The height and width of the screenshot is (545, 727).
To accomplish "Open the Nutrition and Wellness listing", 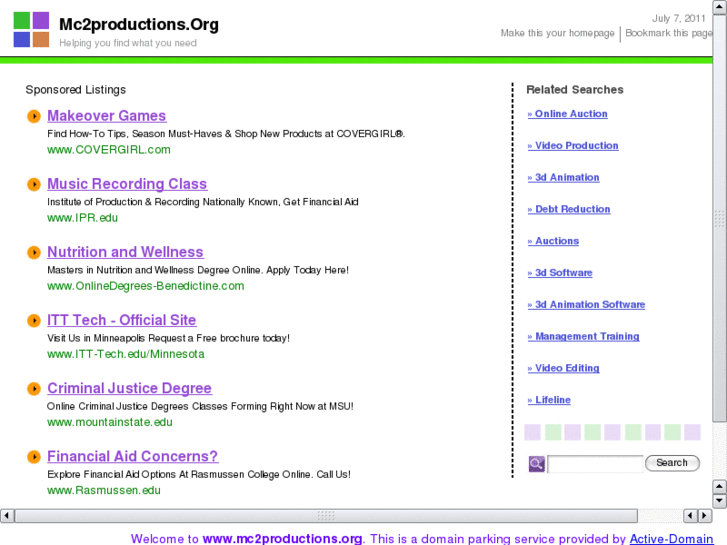I will pyautogui.click(x=125, y=252).
